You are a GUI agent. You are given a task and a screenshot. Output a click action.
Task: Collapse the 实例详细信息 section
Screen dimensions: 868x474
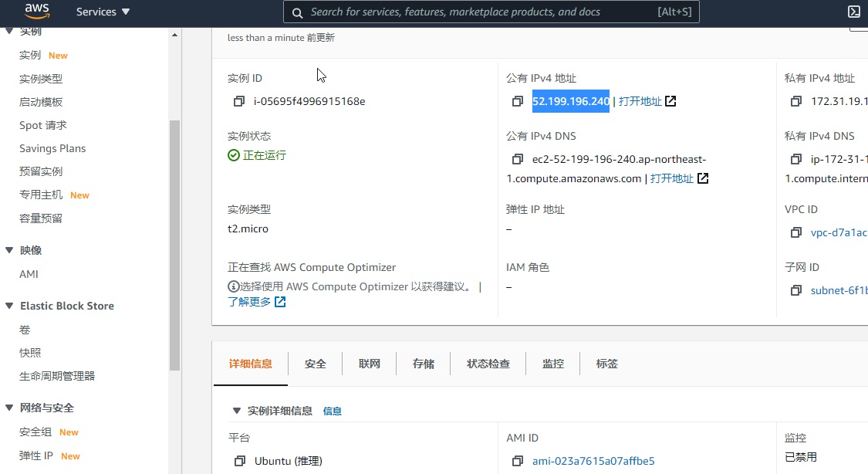(237, 410)
